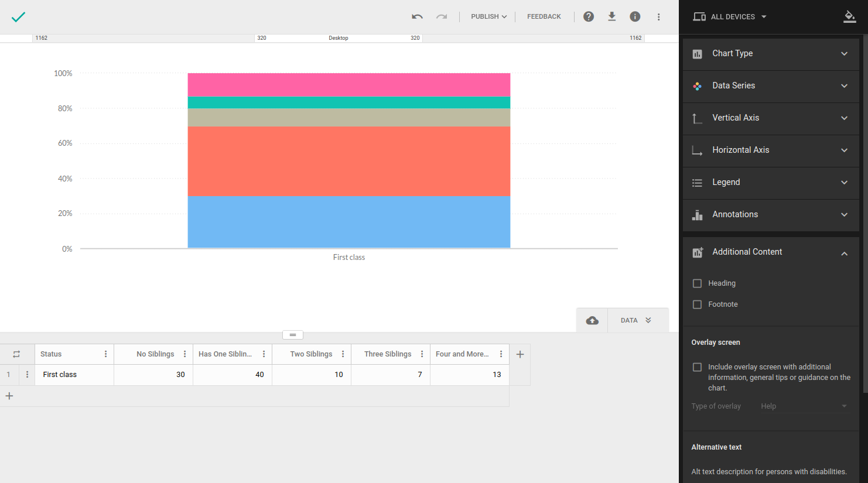
Task: Open the No Siblings column menu
Action: (x=185, y=354)
